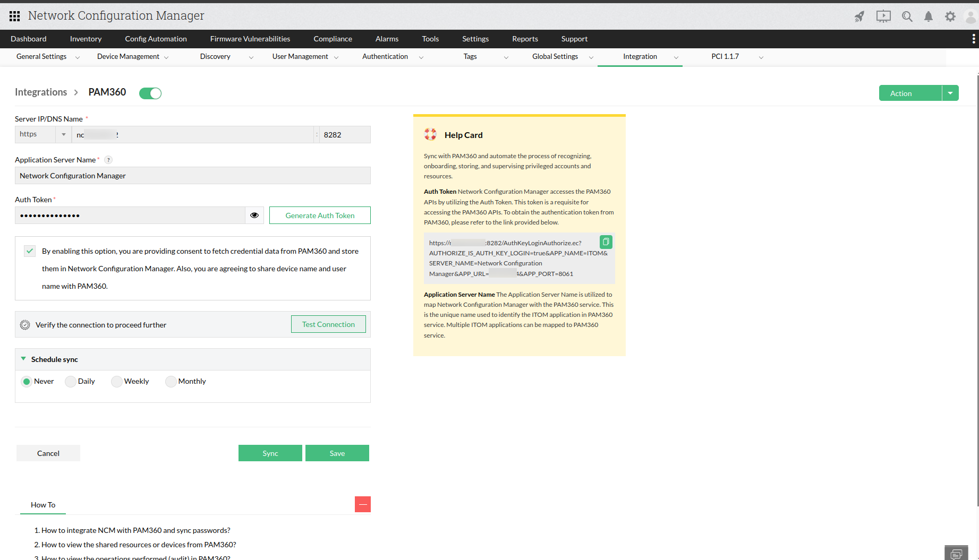Select the How To tab
The width and height of the screenshot is (979, 560).
coord(43,505)
